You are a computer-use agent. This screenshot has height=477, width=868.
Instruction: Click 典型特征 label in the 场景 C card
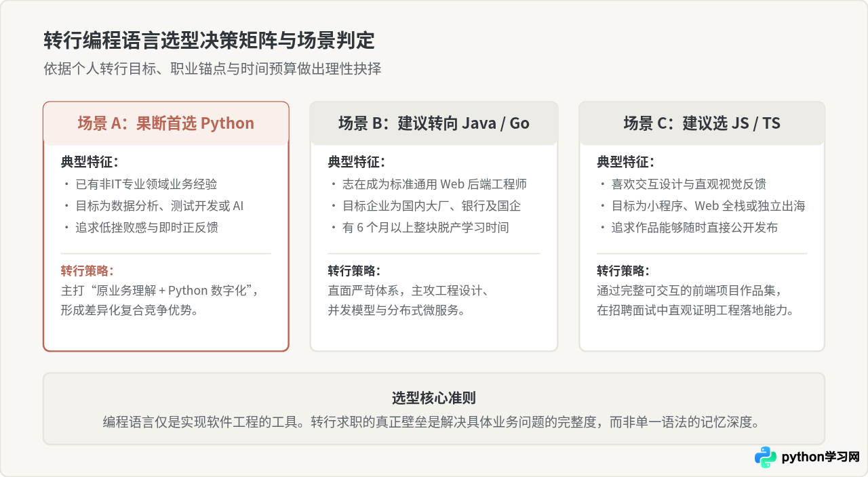[625, 162]
